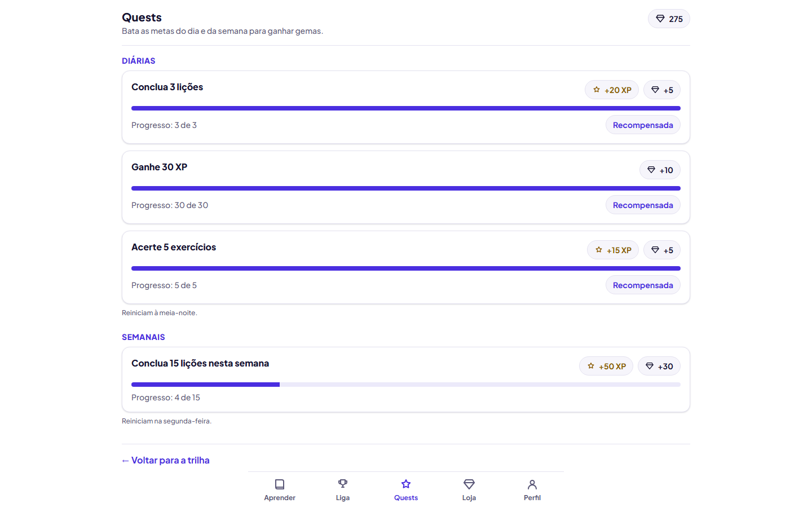Click gem icon of Conclua 3 lições reward
812x521 pixels.
tap(655, 90)
